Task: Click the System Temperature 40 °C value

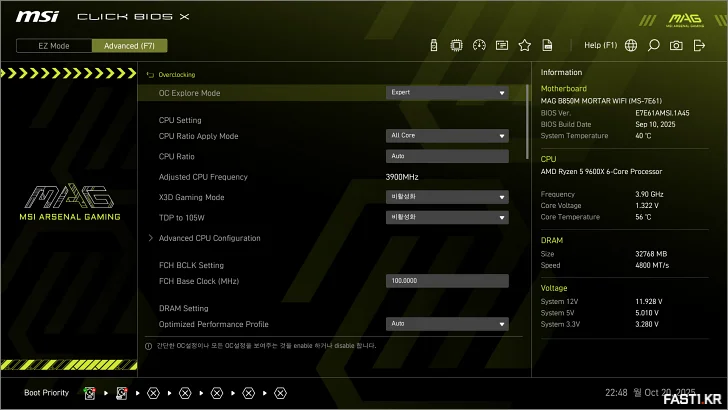Action: [643, 136]
